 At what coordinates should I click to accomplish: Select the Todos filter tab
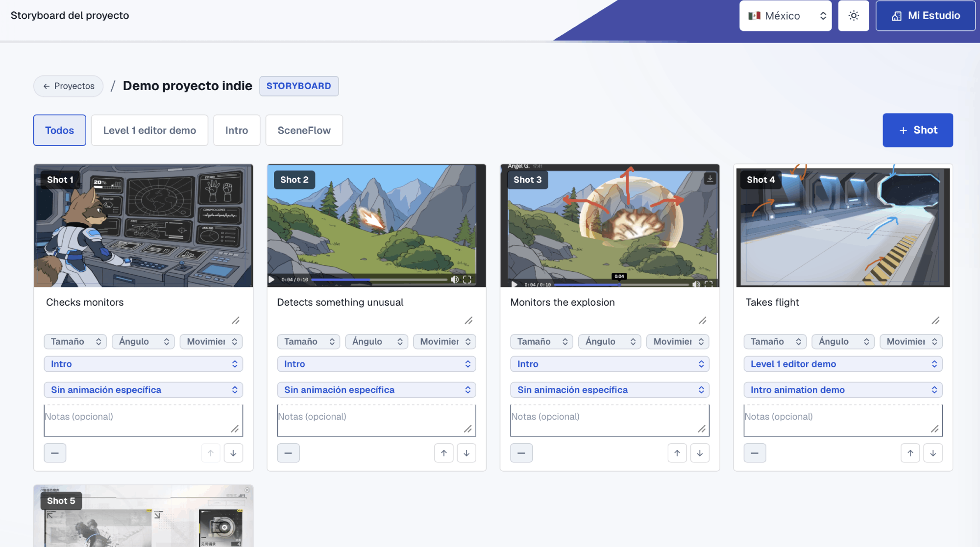click(x=60, y=130)
